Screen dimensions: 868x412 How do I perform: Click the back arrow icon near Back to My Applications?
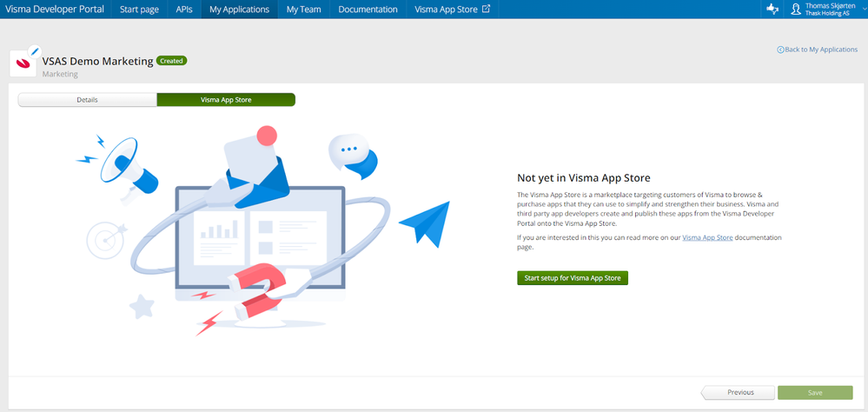[780, 50]
